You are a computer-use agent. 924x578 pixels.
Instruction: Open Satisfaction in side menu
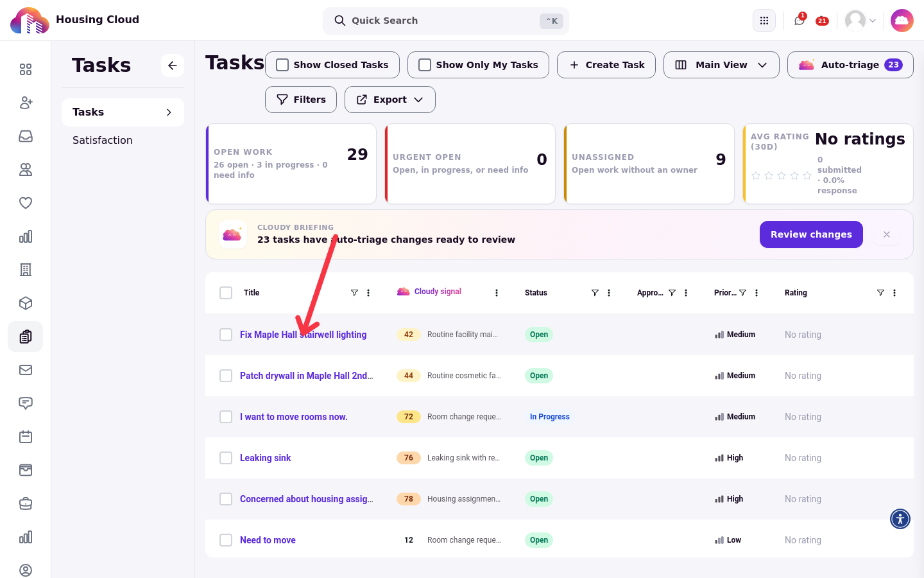point(103,140)
